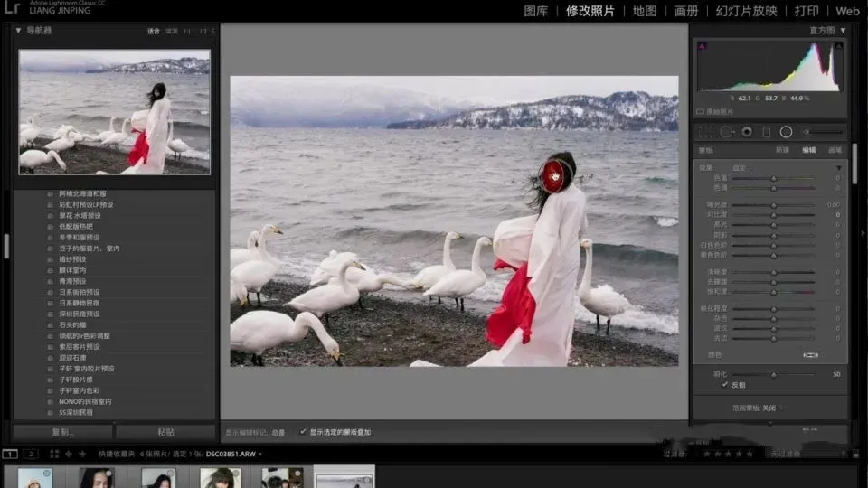868x488 pixels.
Task: Select the Crop Overlay tool
Action: pos(705,132)
